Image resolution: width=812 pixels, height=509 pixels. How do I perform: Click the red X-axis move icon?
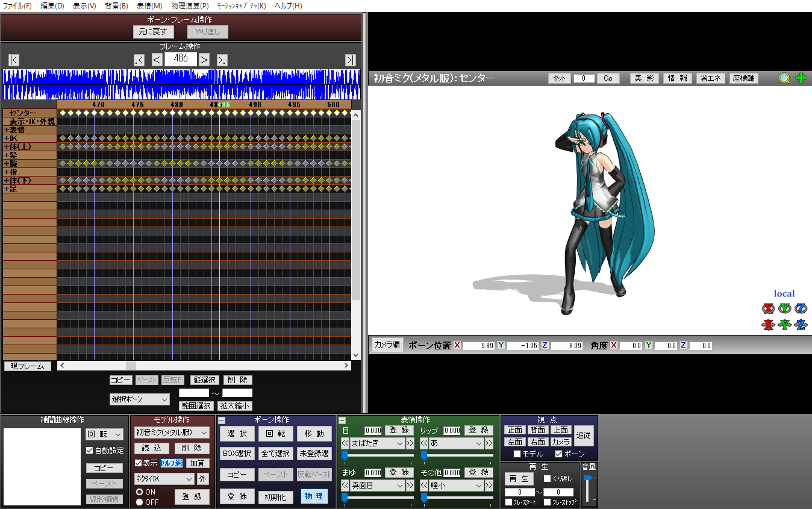[x=767, y=325]
